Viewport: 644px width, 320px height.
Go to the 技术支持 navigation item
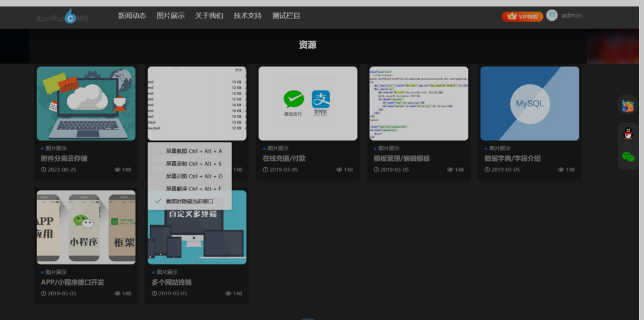point(247,16)
